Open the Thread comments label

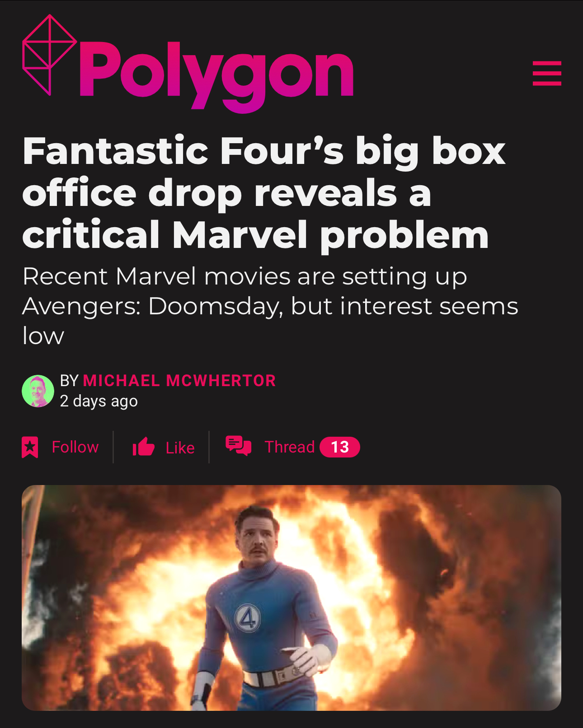(290, 447)
